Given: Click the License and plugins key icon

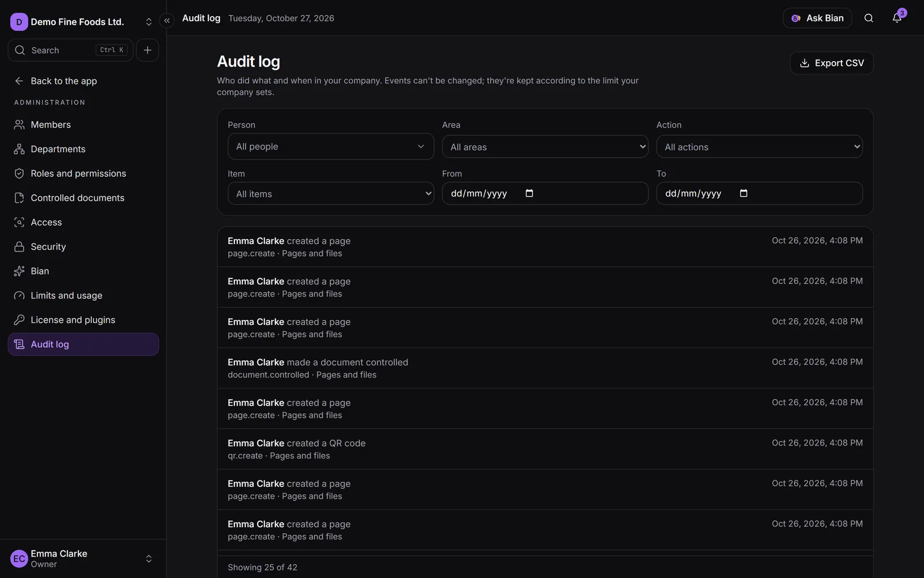Looking at the screenshot, I should (x=19, y=320).
